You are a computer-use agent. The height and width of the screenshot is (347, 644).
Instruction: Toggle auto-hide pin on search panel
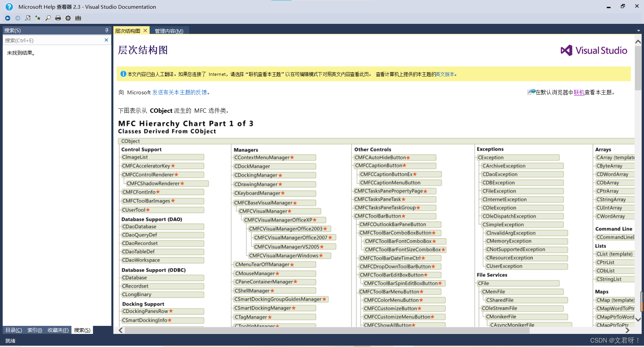[107, 30]
